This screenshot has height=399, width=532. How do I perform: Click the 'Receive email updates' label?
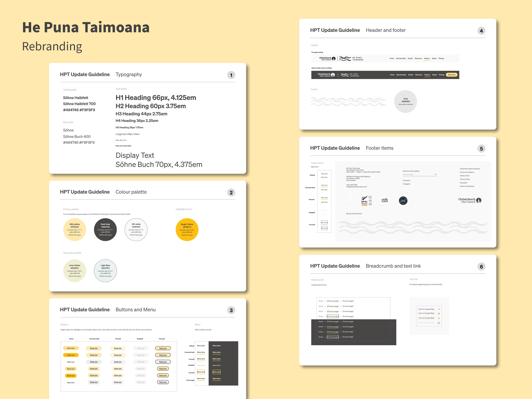click(411, 171)
